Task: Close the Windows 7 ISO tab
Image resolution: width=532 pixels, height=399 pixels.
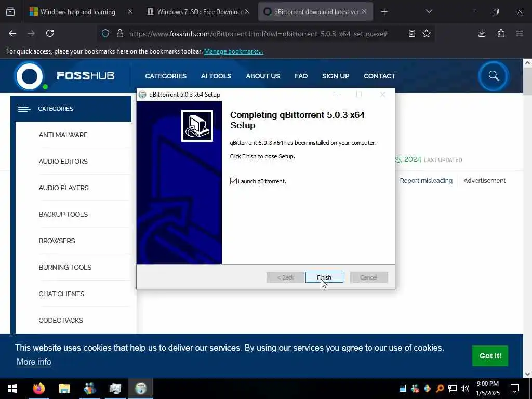Action: click(x=247, y=12)
